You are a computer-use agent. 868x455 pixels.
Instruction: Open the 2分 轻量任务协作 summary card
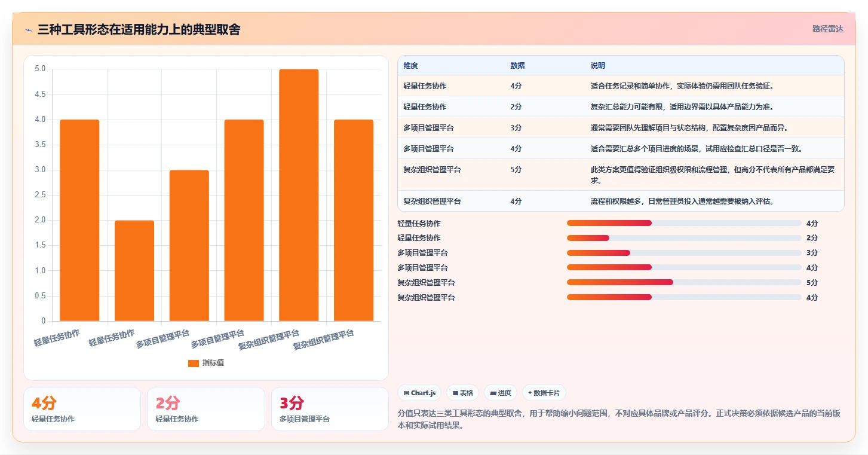pyautogui.click(x=206, y=409)
